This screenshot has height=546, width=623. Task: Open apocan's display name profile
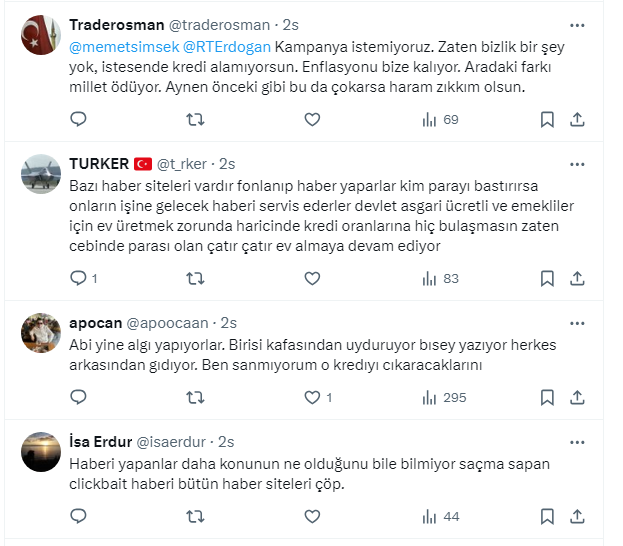(x=95, y=323)
